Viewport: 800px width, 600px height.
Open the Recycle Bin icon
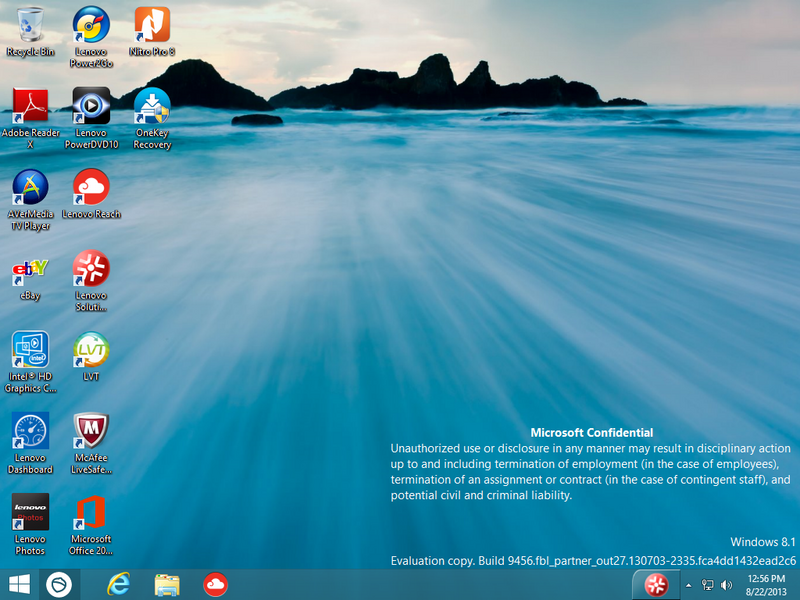pyautogui.click(x=30, y=25)
